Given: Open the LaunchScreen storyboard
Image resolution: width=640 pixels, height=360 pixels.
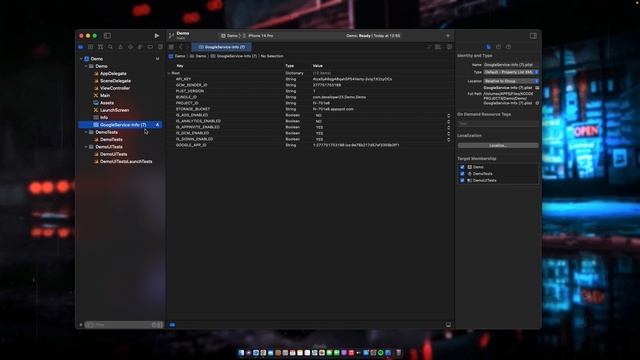Looking at the screenshot, I should tap(114, 110).
